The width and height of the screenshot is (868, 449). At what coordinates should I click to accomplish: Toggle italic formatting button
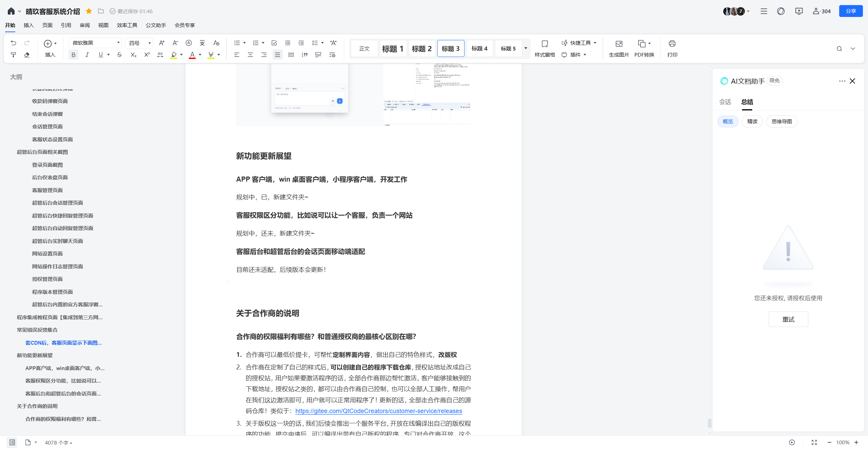[x=87, y=55]
